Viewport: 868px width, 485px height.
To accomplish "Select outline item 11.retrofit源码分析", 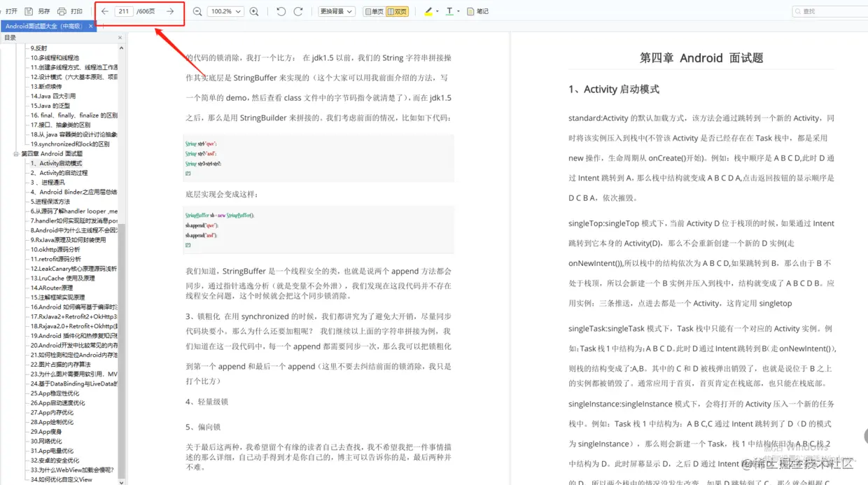I will tap(56, 259).
